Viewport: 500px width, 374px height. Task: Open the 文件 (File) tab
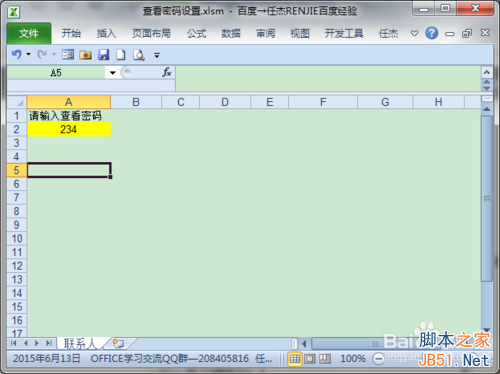point(29,33)
